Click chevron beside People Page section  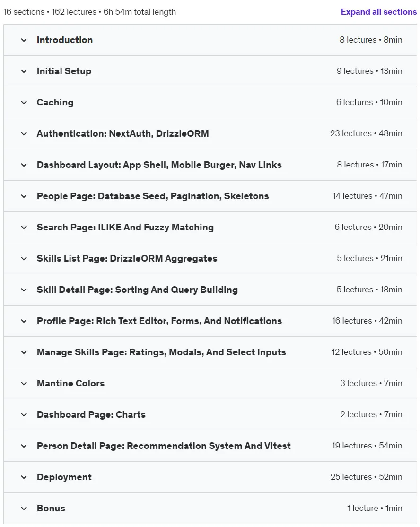[24, 196]
